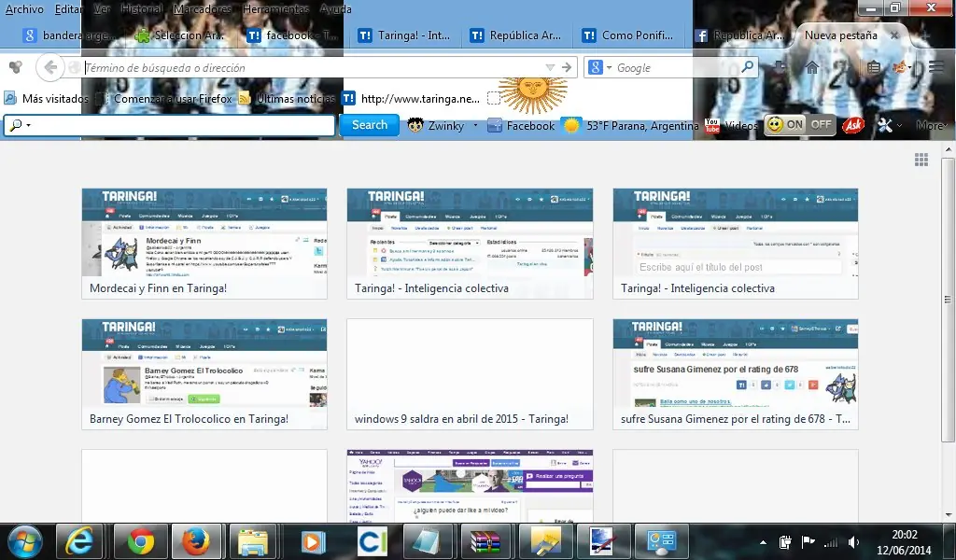This screenshot has width=956, height=560.
Task: Show the bookmarks list icon
Action: tap(873, 67)
